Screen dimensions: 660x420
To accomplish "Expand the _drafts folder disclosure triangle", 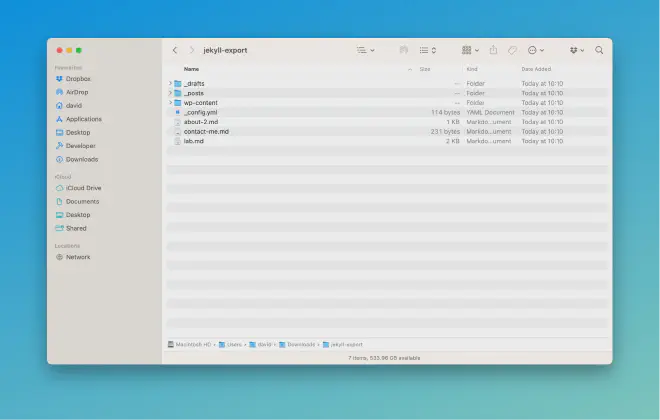I will 170,83.
